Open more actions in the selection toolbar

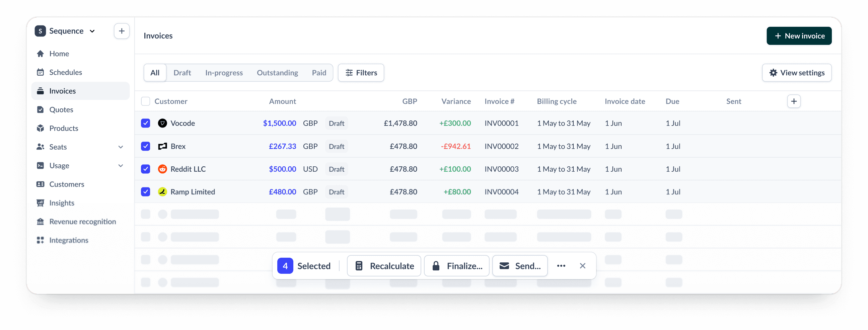pyautogui.click(x=561, y=266)
